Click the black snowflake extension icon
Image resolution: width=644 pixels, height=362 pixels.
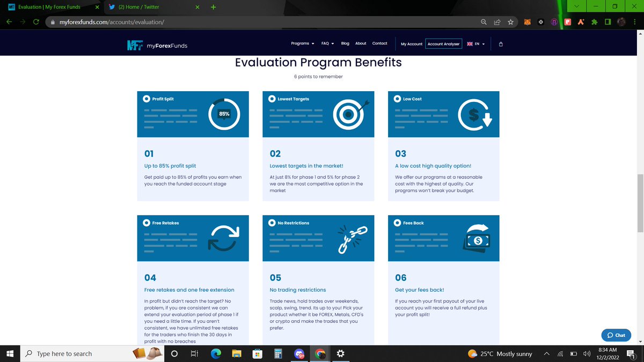pos(541,22)
